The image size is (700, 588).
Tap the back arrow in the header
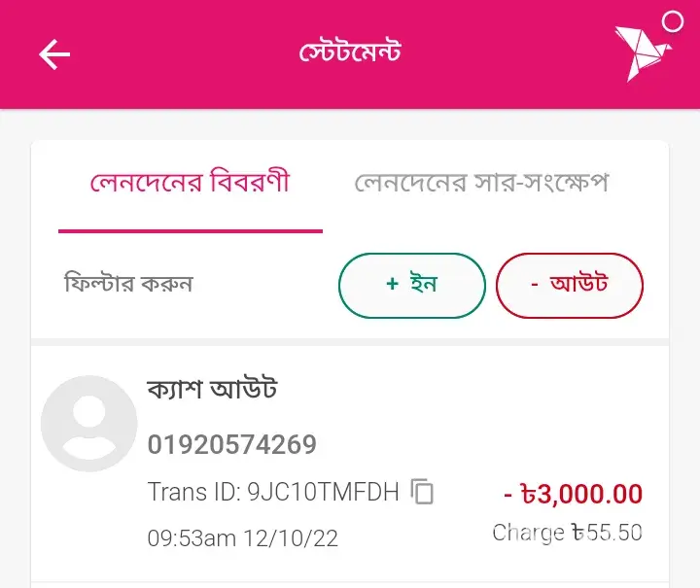pyautogui.click(x=54, y=54)
